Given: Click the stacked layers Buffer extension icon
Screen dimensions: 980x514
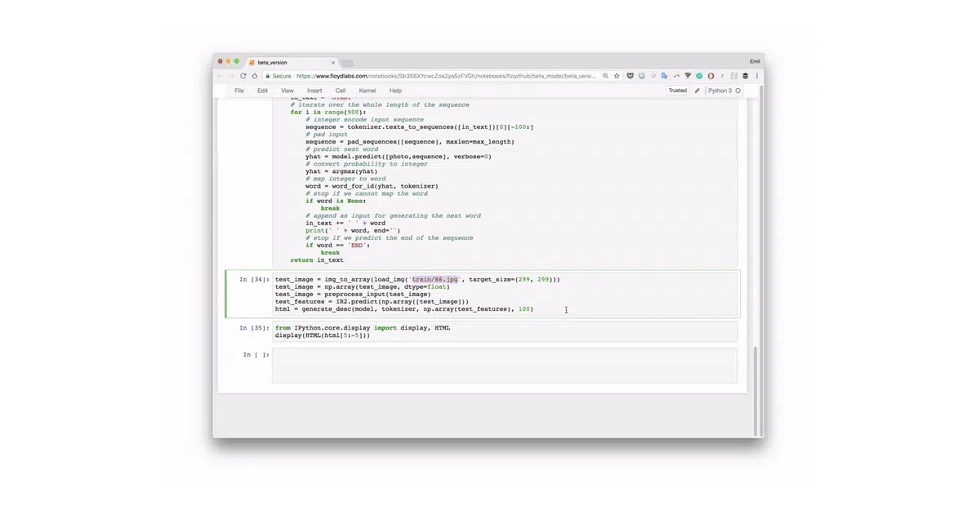Looking at the screenshot, I should coord(745,76).
